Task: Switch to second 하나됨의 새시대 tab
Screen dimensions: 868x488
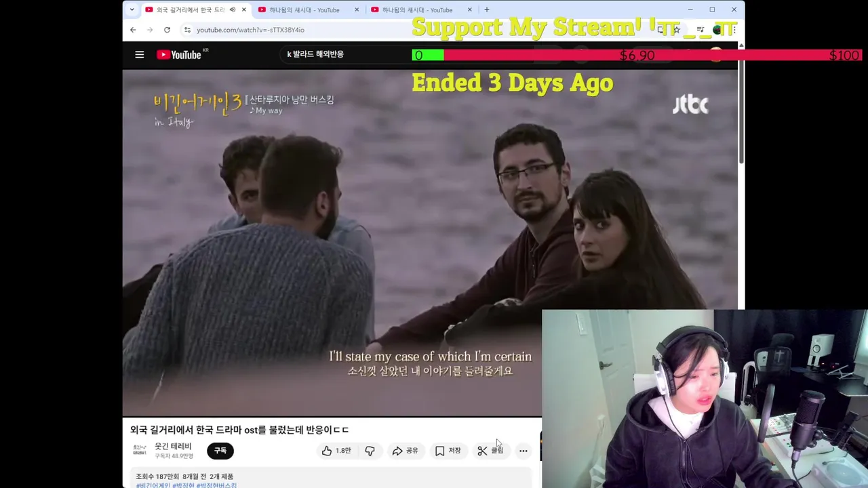Action: (304, 9)
